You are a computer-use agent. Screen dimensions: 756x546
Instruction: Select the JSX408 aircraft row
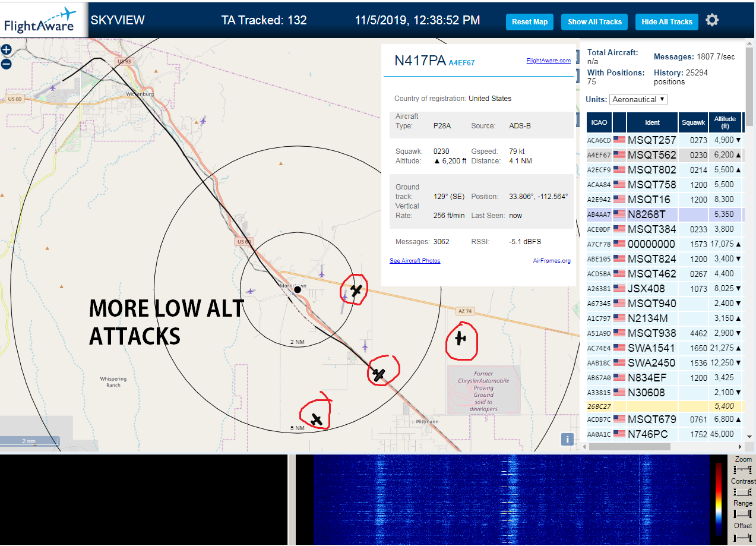click(x=665, y=289)
